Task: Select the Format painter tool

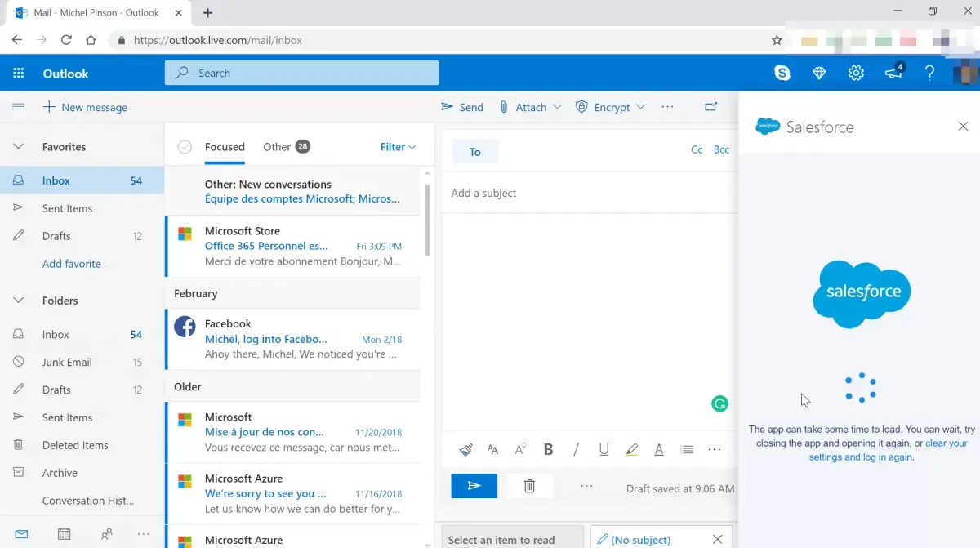Action: click(x=465, y=449)
